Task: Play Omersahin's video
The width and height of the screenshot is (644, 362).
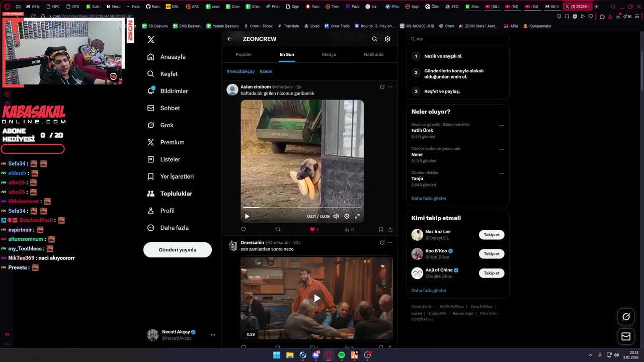Action: pos(316,298)
